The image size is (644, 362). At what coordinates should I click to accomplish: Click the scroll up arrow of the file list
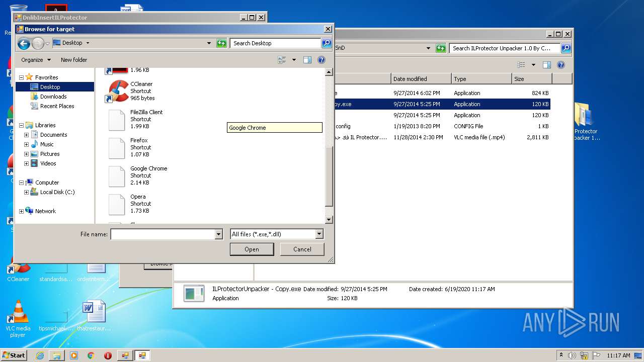tap(329, 72)
